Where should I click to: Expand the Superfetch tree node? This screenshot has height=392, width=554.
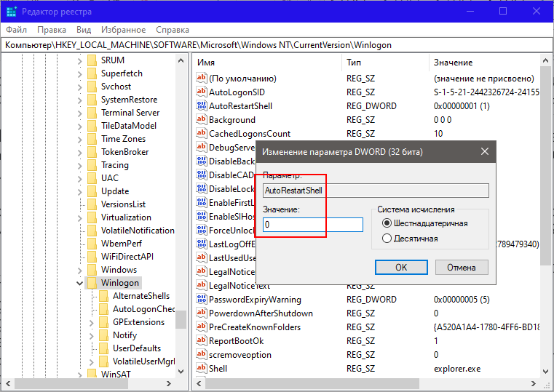pyautogui.click(x=80, y=74)
